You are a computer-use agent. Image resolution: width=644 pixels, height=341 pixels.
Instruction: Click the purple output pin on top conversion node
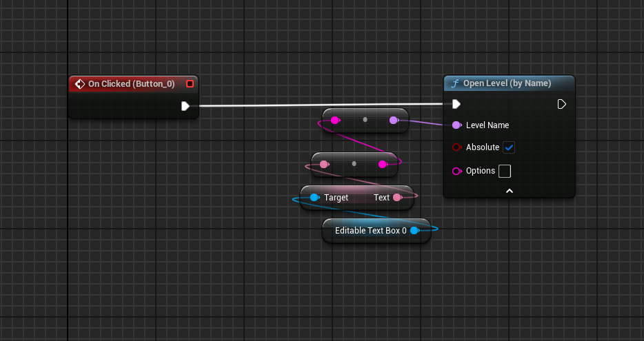click(x=393, y=120)
